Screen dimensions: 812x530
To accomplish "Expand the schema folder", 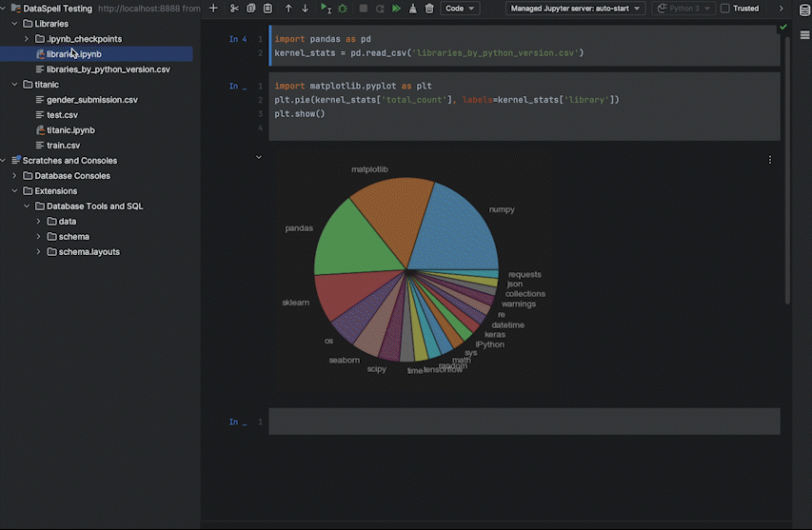I will click(38, 237).
